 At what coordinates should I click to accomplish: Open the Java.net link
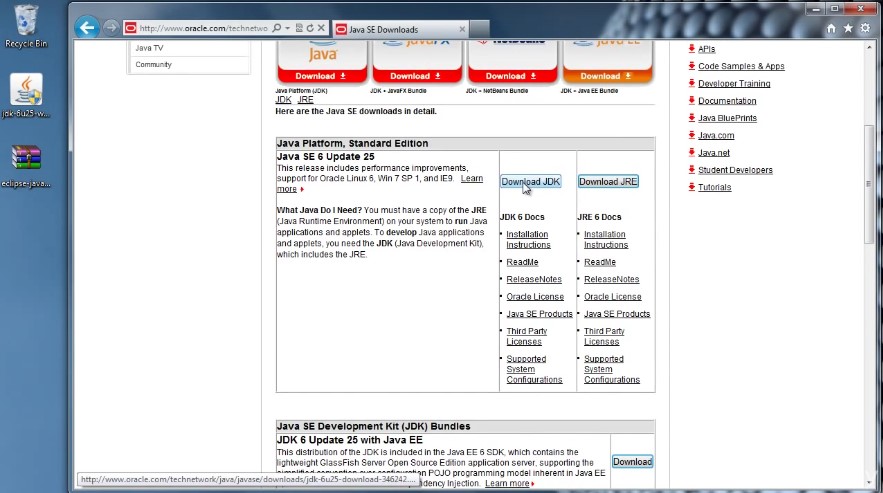(714, 153)
